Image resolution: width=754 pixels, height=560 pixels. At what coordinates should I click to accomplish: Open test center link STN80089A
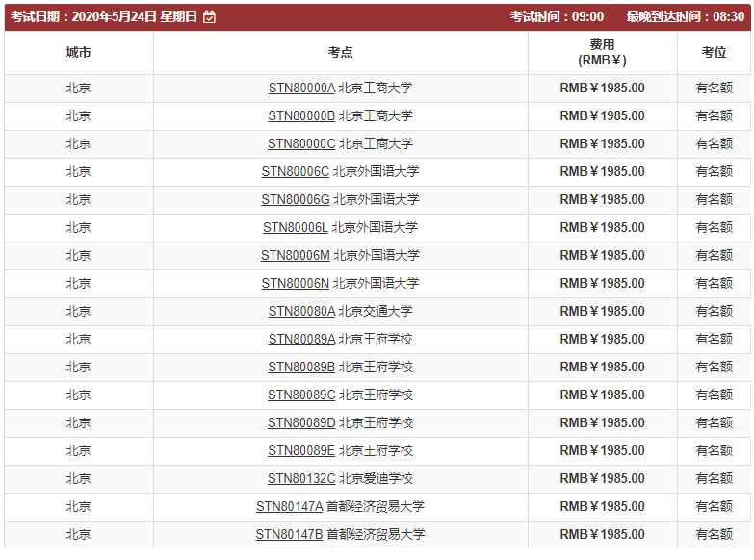301,340
